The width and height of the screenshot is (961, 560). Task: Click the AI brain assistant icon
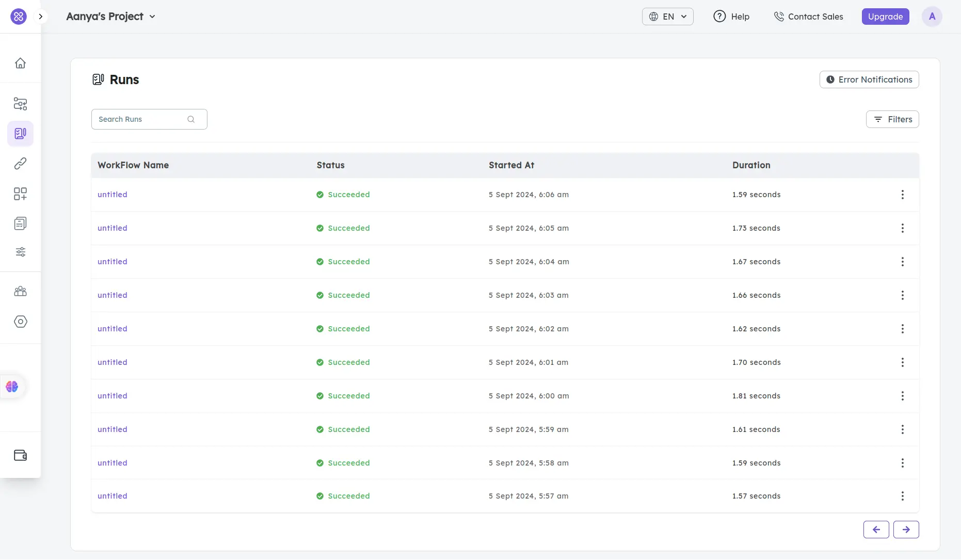coord(12,386)
